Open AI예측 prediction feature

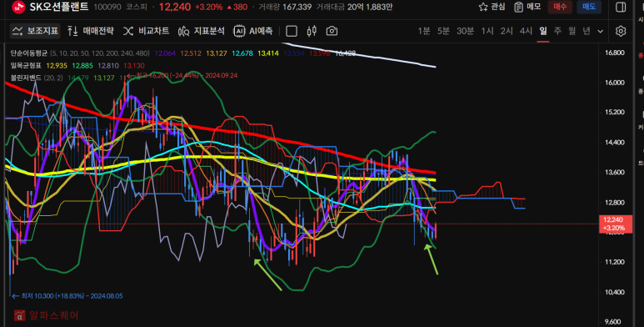(253, 31)
